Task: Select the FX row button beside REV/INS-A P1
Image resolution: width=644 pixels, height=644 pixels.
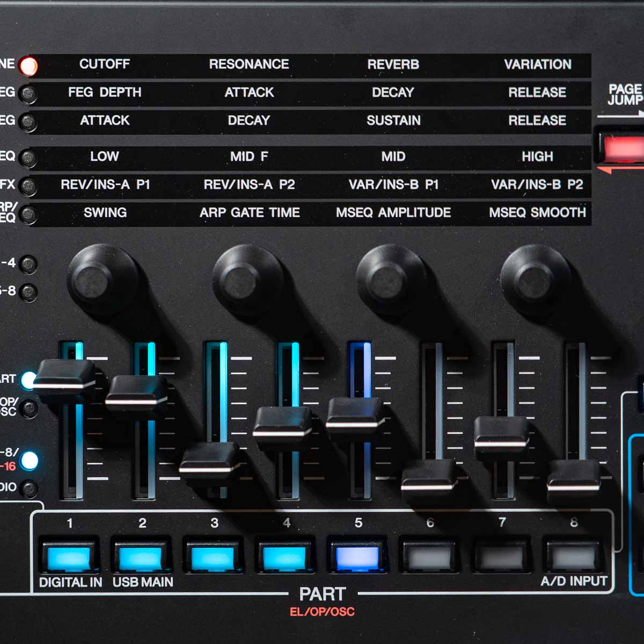Action: [28, 186]
